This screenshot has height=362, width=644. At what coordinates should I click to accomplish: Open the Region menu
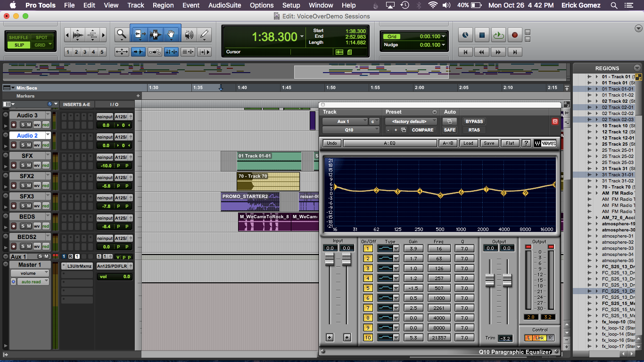coord(163,5)
